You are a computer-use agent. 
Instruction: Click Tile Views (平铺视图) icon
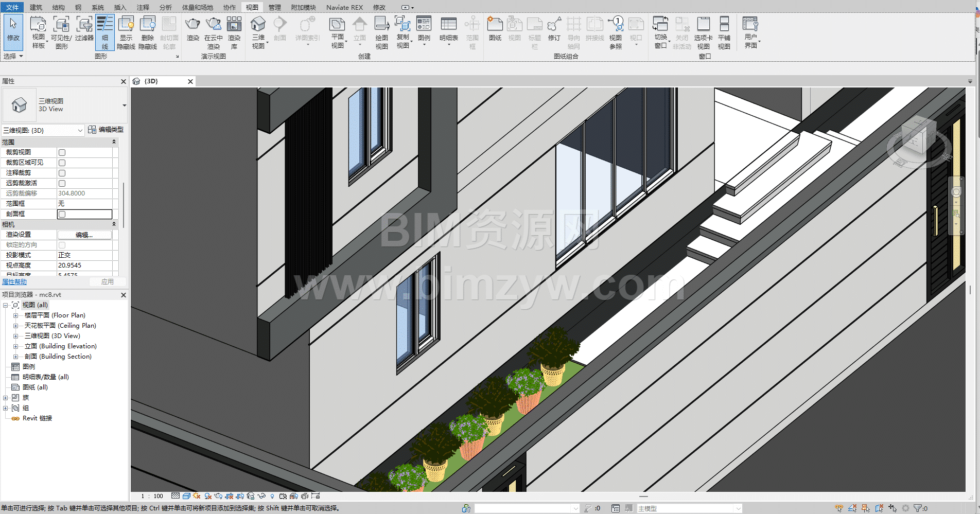724,32
